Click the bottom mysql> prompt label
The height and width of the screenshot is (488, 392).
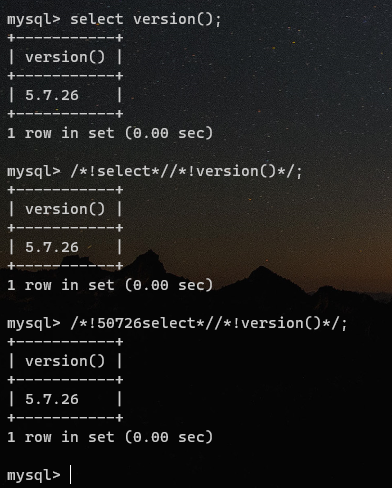pos(34,476)
